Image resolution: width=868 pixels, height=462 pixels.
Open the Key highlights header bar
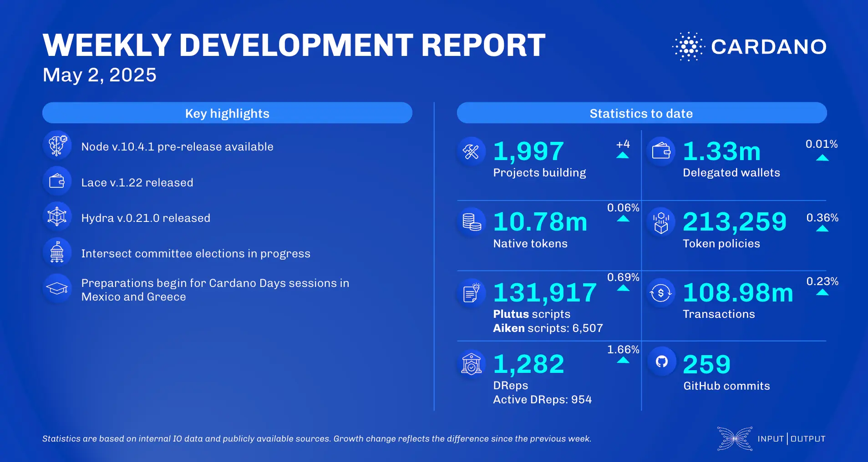pyautogui.click(x=227, y=113)
